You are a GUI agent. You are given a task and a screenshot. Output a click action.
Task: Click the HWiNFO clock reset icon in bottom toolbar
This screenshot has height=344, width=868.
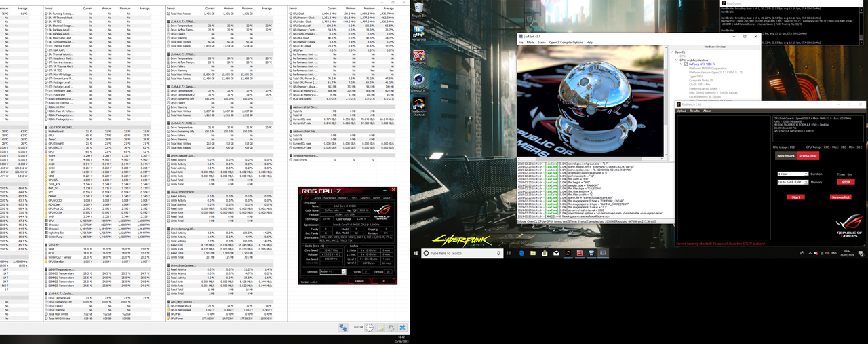[370, 328]
